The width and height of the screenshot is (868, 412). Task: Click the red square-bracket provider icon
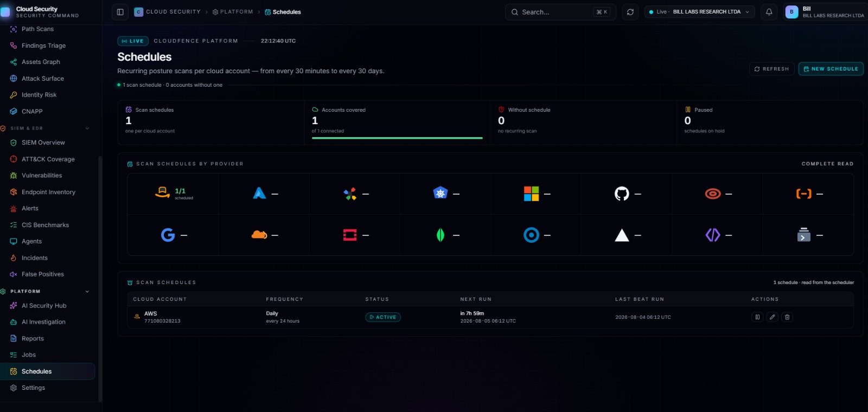[350, 235]
